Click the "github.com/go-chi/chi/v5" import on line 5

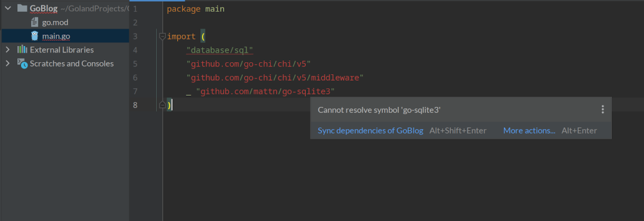(248, 64)
